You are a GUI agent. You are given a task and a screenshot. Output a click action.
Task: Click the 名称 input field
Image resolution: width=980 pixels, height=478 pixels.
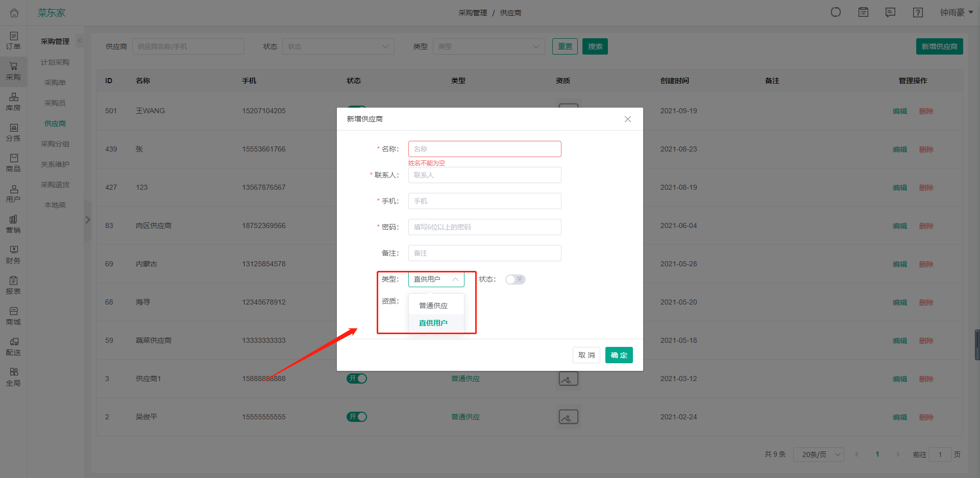pyautogui.click(x=484, y=149)
